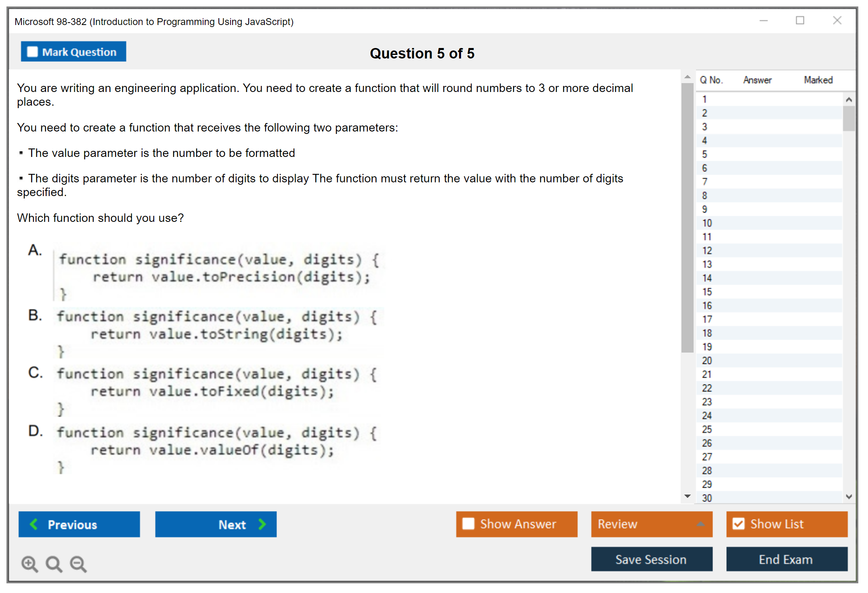Viewport: 868px width, 593px height.
Task: Click the Next button's right chevron icon
Action: coord(262,524)
